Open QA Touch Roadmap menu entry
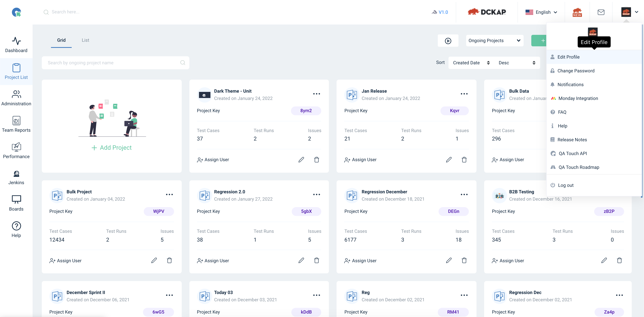The width and height of the screenshot is (644, 317). (594, 167)
